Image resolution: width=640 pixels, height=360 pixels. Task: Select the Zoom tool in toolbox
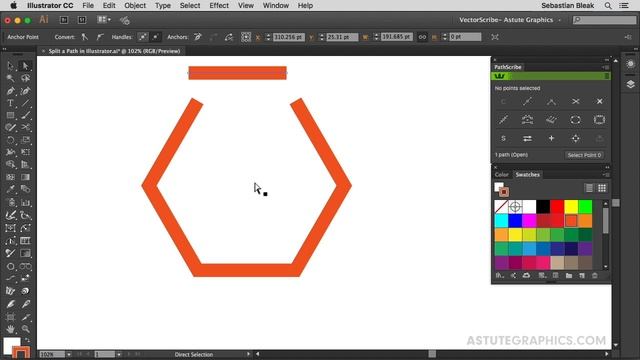[x=25, y=329]
